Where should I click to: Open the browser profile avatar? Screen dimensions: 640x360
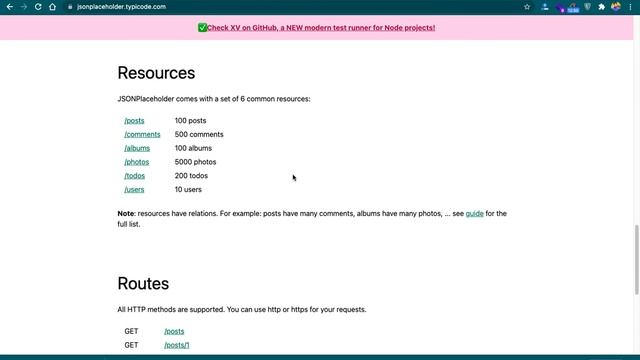[616, 7]
